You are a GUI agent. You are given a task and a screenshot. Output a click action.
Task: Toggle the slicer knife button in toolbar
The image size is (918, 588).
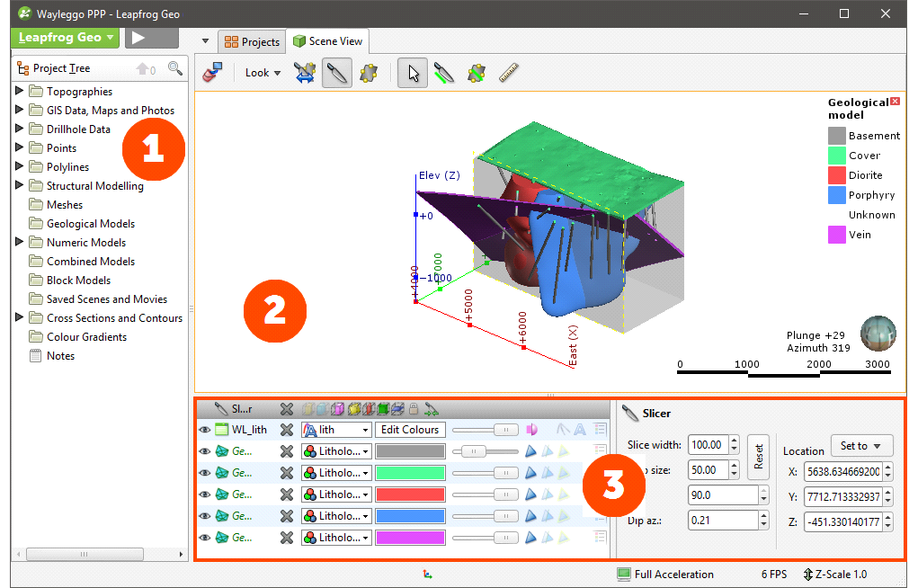click(336, 73)
